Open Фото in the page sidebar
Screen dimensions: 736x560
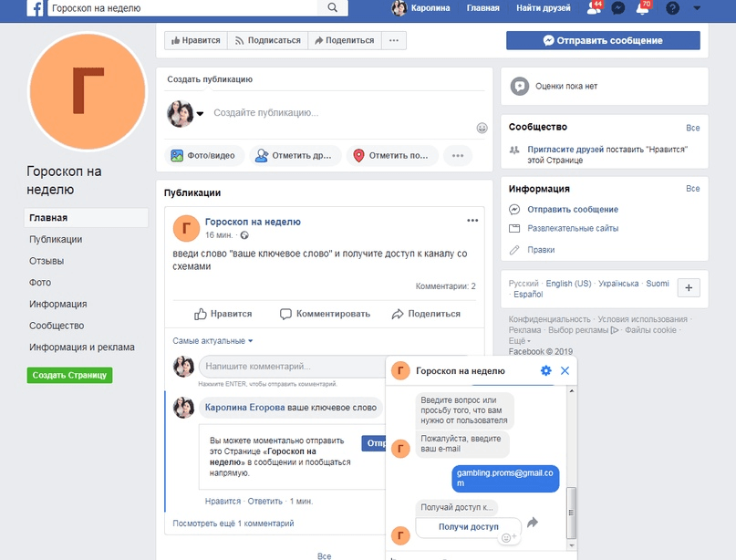40,283
